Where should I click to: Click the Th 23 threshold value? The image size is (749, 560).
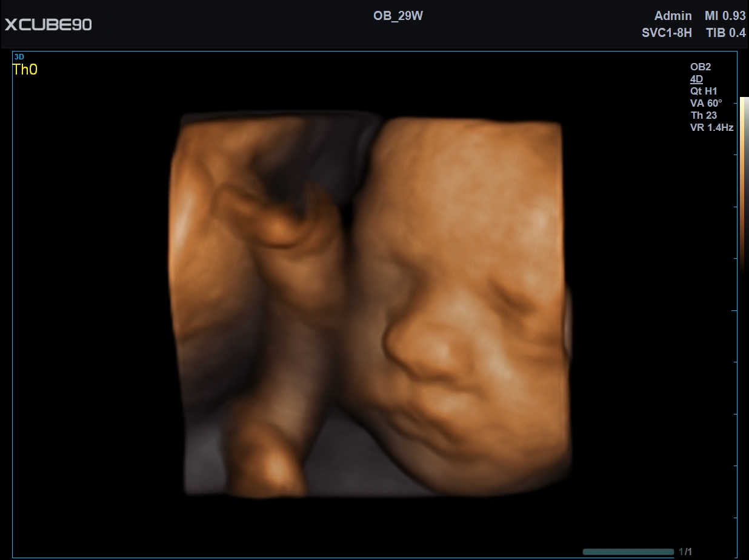pyautogui.click(x=704, y=115)
